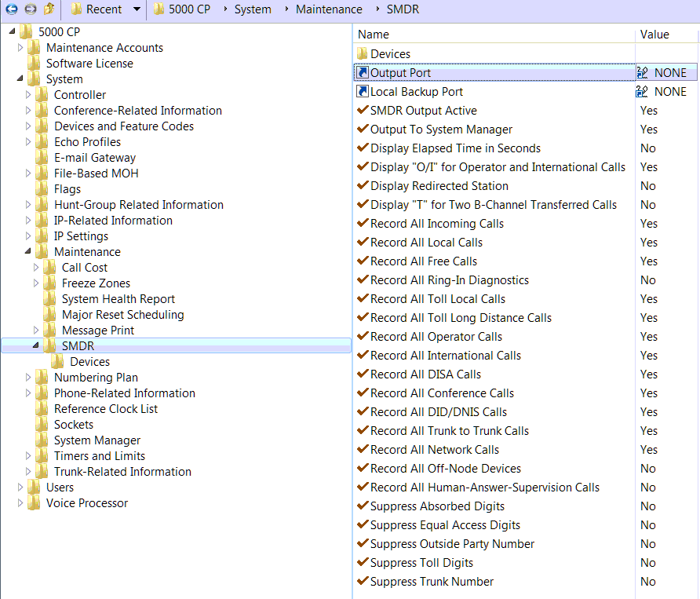Collapse the 5000 CP root node
The height and width of the screenshot is (599, 700).
tap(12, 31)
